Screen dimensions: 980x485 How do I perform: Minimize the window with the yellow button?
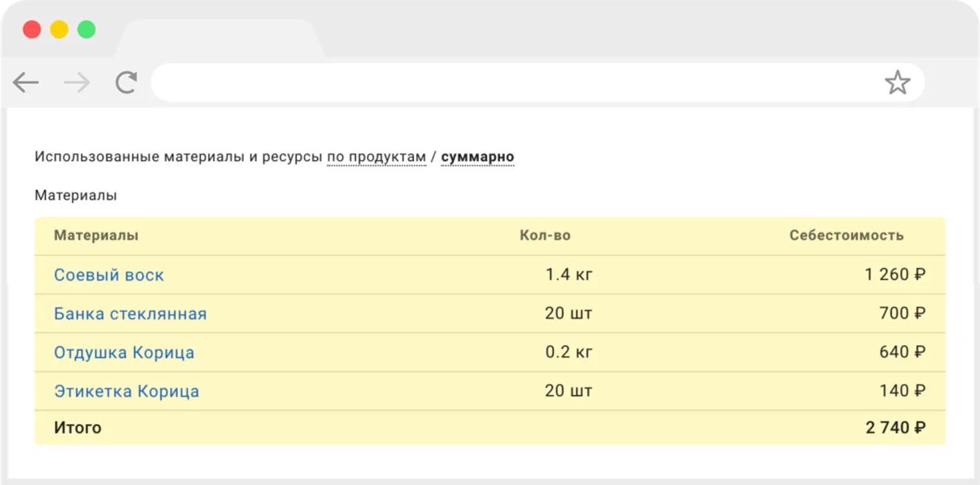pyautogui.click(x=59, y=29)
